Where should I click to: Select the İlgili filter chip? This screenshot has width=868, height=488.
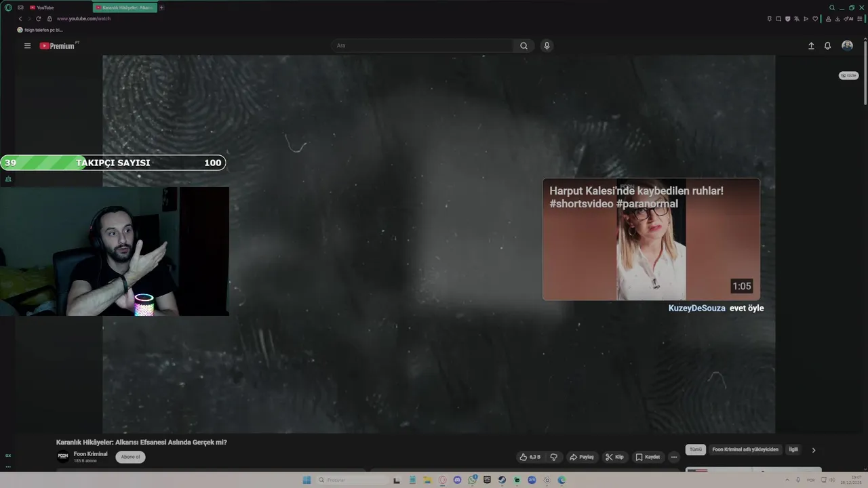(793, 449)
